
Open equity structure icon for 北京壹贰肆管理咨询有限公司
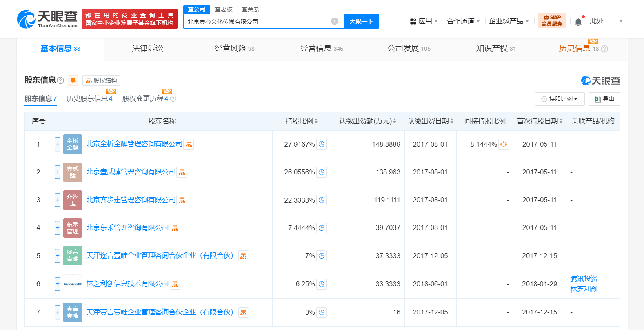pos(182,172)
